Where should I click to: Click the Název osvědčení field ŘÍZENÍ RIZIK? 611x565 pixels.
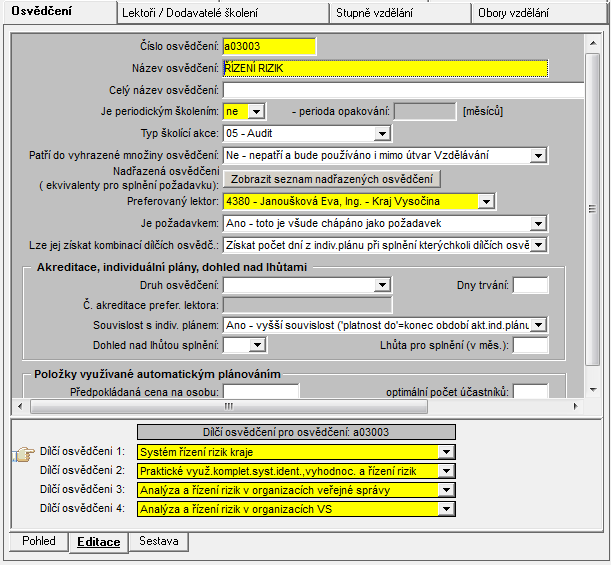click(x=385, y=68)
